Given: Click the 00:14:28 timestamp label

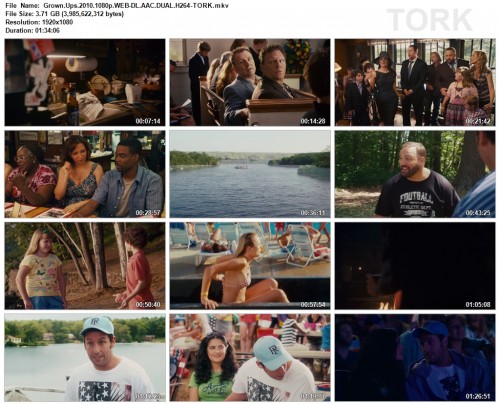Looking at the screenshot, I should pyautogui.click(x=313, y=121).
